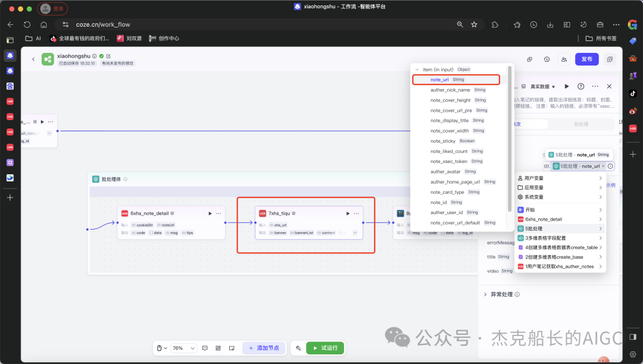Image resolution: width=643 pixels, height=364 pixels.
Task: Click the 添加节点 add node button
Action: (x=264, y=348)
